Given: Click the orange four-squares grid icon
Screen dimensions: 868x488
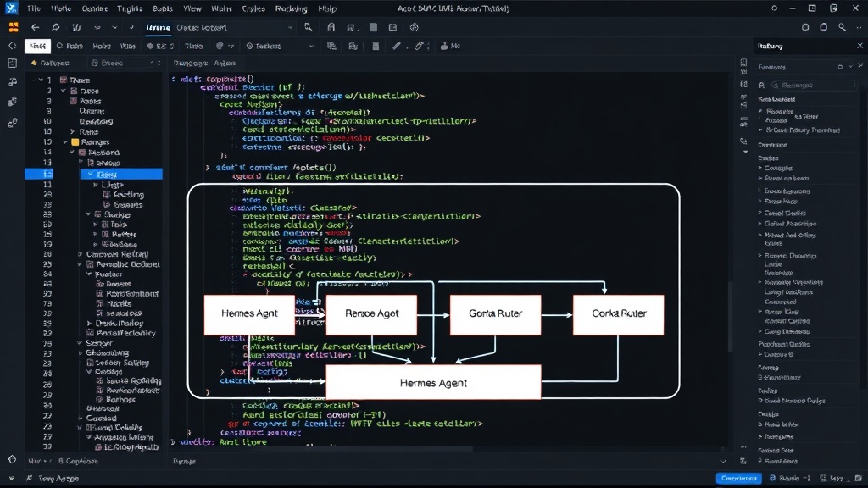Looking at the screenshot, I should (14, 27).
